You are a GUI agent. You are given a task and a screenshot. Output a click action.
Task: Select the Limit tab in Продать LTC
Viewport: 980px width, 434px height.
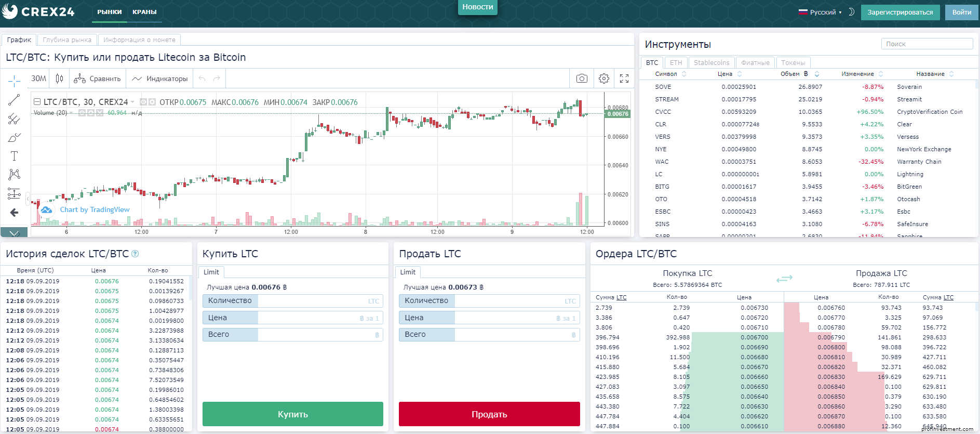click(x=408, y=272)
